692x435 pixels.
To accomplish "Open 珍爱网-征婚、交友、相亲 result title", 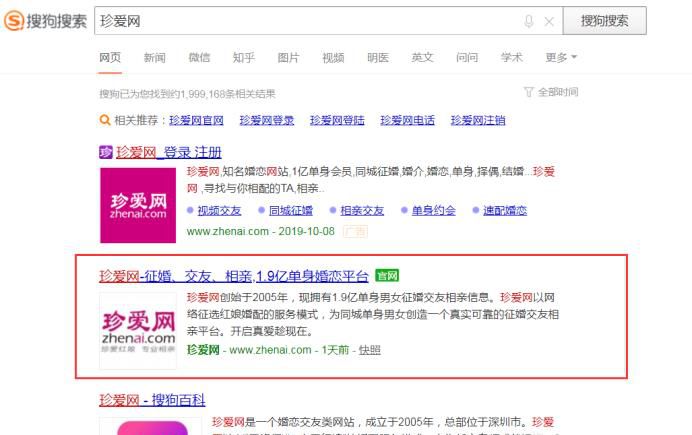I will pyautogui.click(x=233, y=276).
